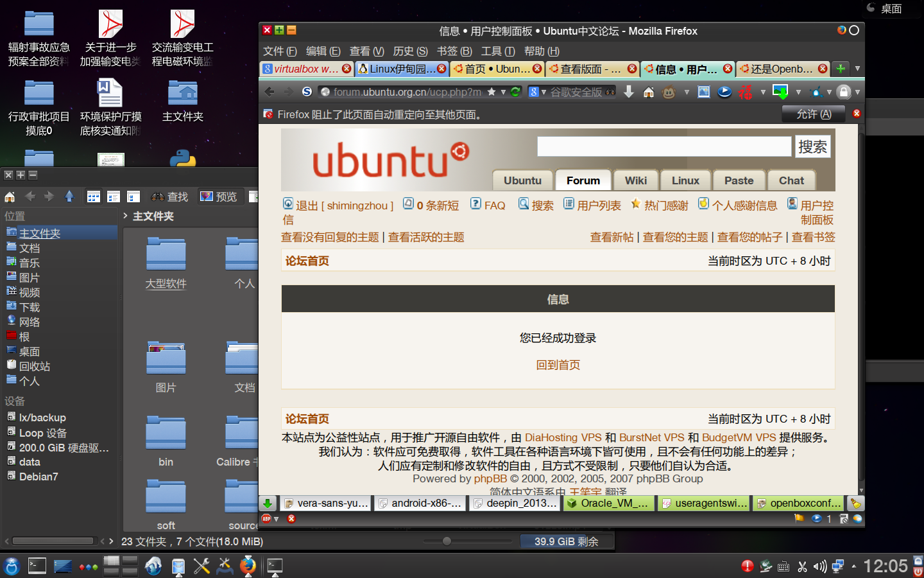The height and width of the screenshot is (578, 924).
Task: Open Firefox from the taskbar
Action: click(x=248, y=566)
